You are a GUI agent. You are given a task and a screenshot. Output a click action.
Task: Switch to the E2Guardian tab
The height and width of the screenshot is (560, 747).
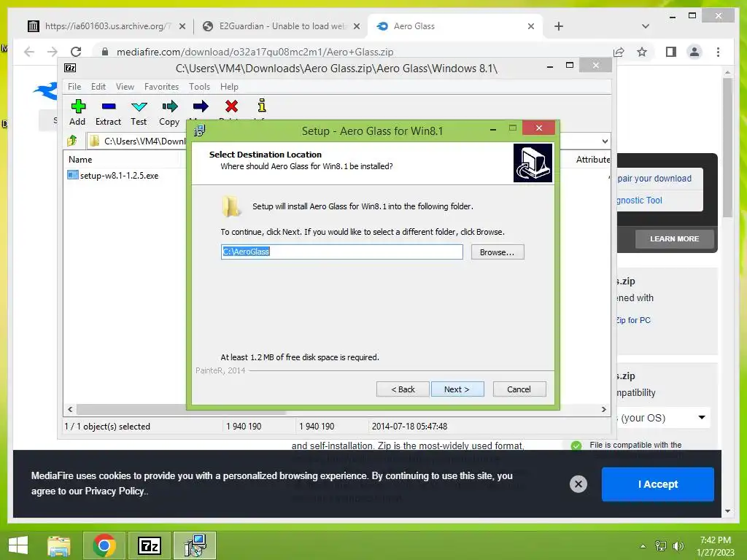(281, 26)
